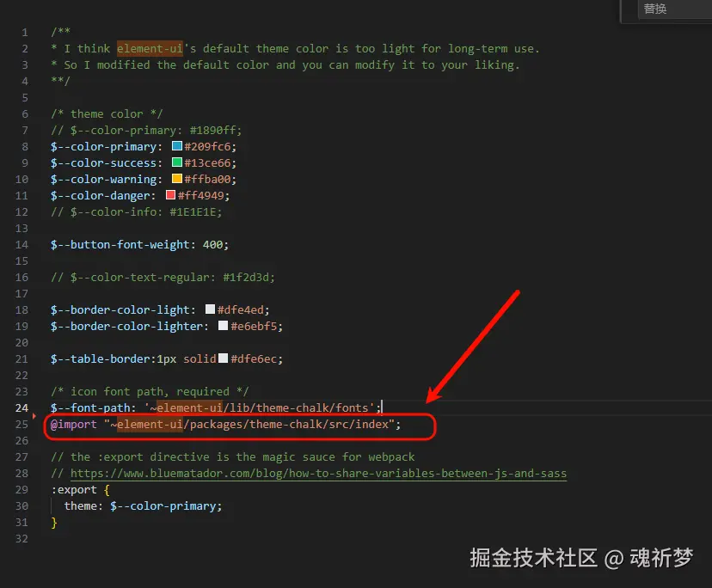The image size is (712, 588).
Task: Click the closing brace on line 31
Action: (x=54, y=522)
